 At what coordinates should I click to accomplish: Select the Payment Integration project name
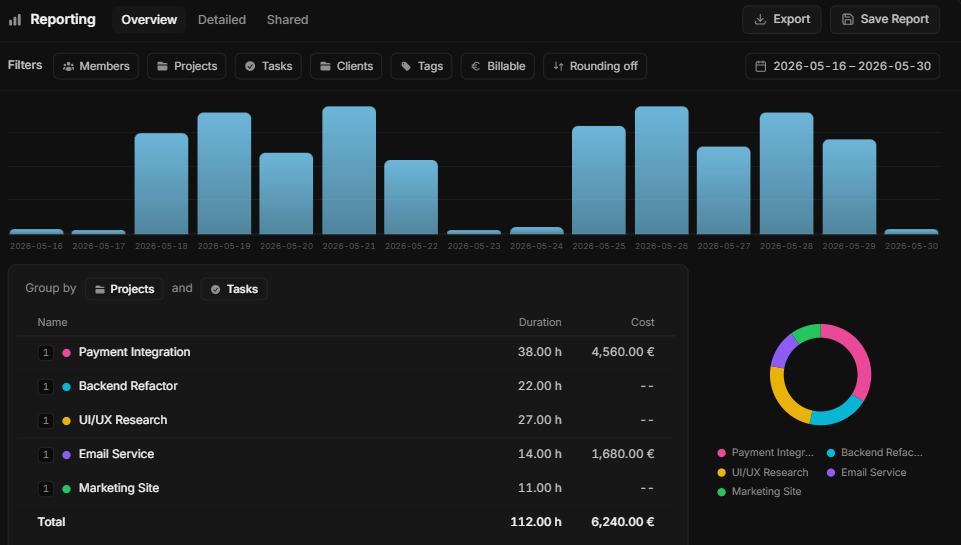point(134,352)
